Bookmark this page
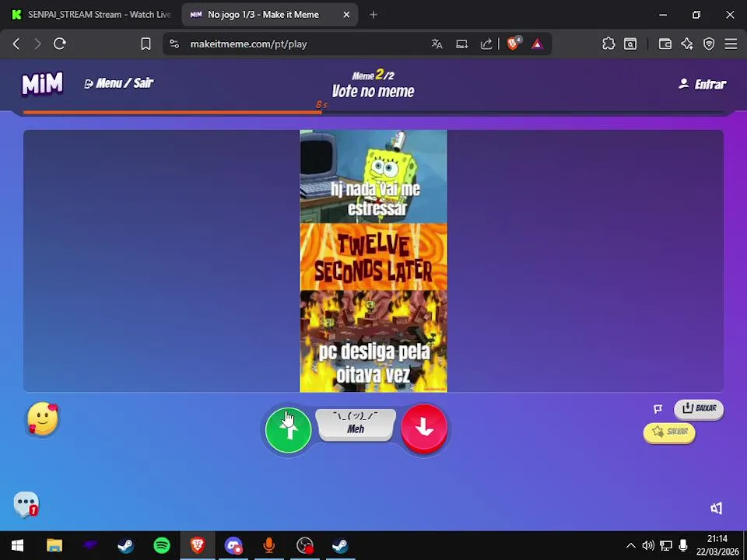The height and width of the screenshot is (560, 747). (146, 44)
